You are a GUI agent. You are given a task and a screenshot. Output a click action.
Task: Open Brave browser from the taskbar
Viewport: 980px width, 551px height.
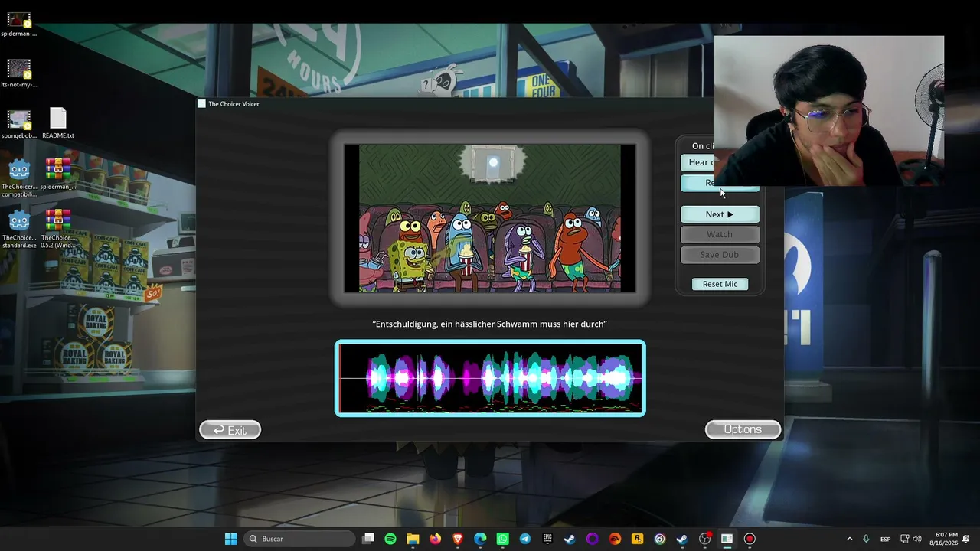458,539
